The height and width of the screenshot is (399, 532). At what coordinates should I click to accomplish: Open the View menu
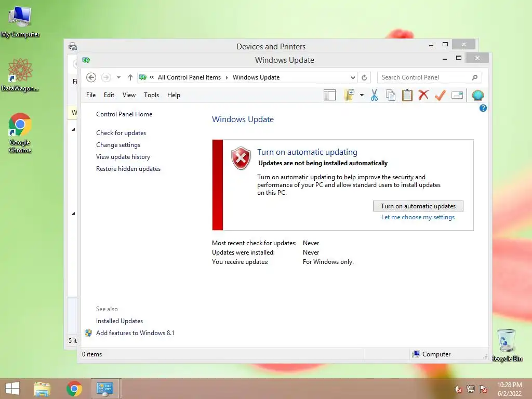point(129,95)
